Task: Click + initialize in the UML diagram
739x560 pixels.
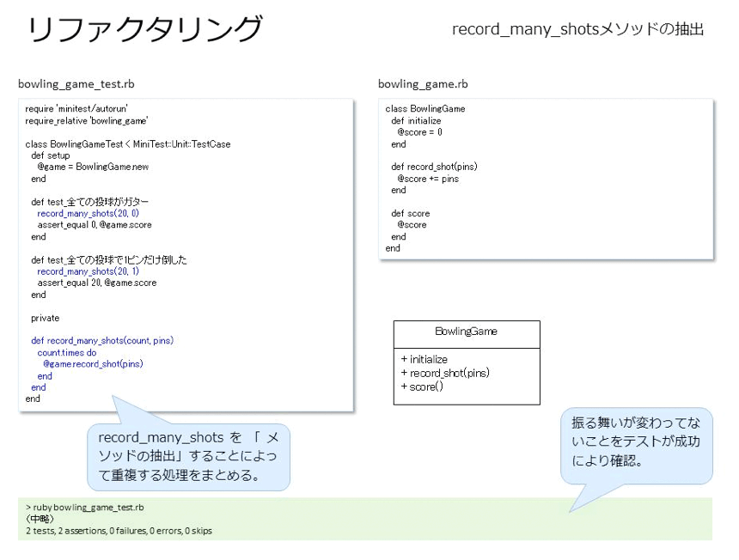Action: click(424, 359)
